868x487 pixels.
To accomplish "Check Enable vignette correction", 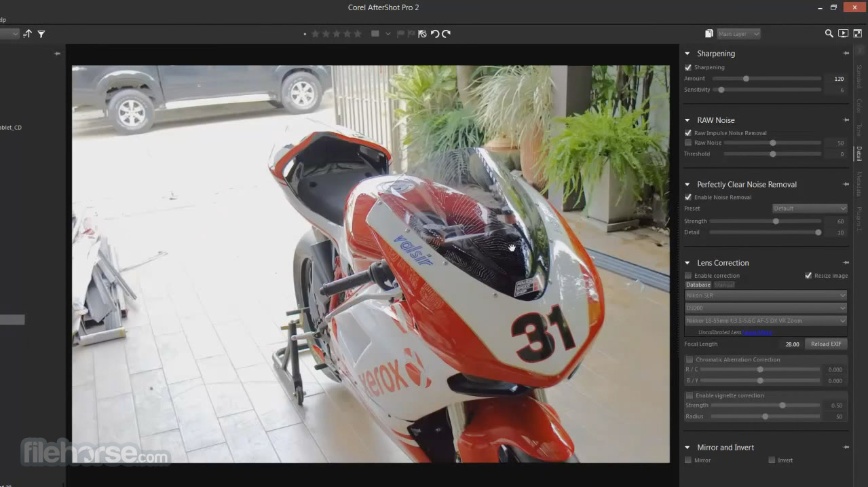I will pyautogui.click(x=690, y=395).
